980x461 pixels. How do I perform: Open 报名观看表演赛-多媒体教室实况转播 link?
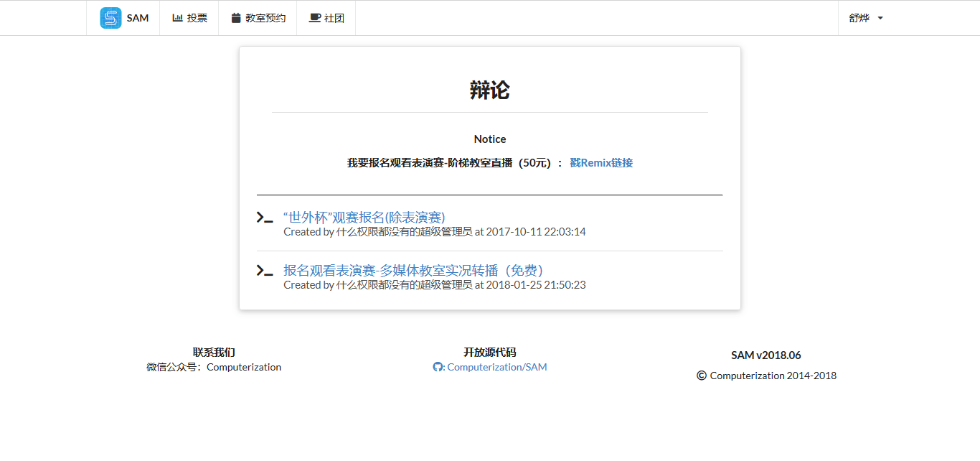click(413, 270)
